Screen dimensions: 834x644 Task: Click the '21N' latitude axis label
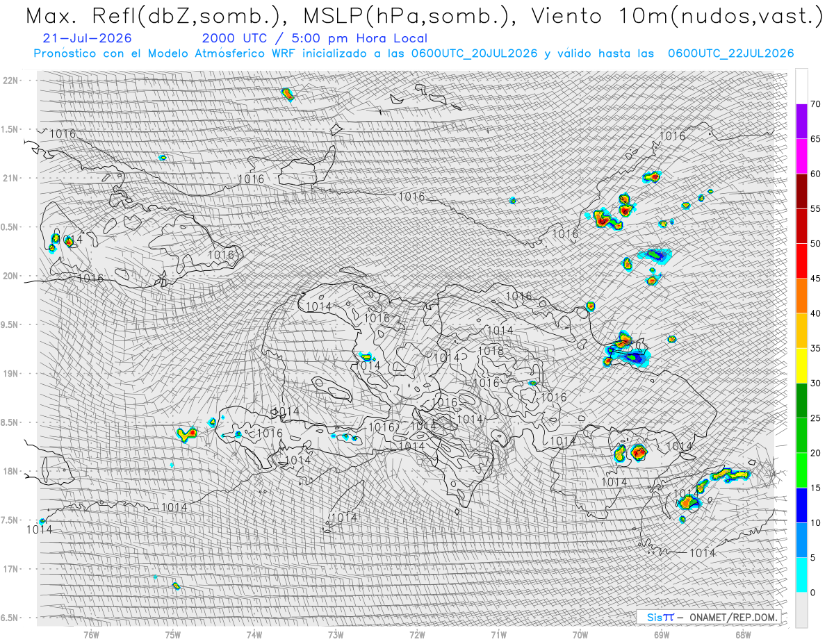10,178
